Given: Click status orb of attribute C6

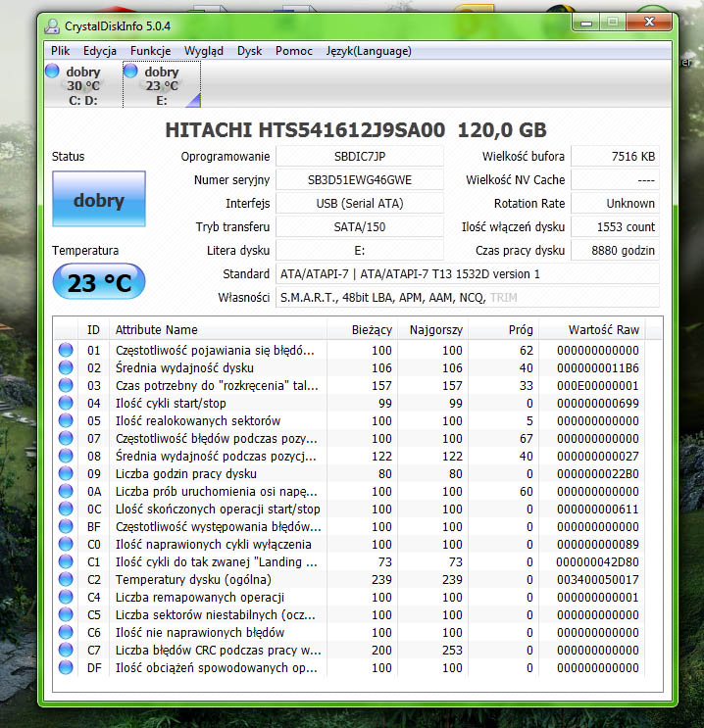Looking at the screenshot, I should [x=66, y=632].
